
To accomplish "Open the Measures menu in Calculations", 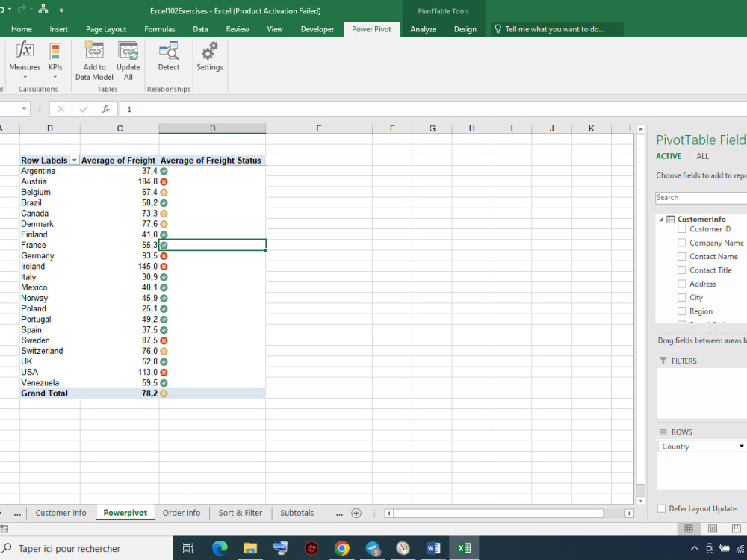I will coord(25,60).
